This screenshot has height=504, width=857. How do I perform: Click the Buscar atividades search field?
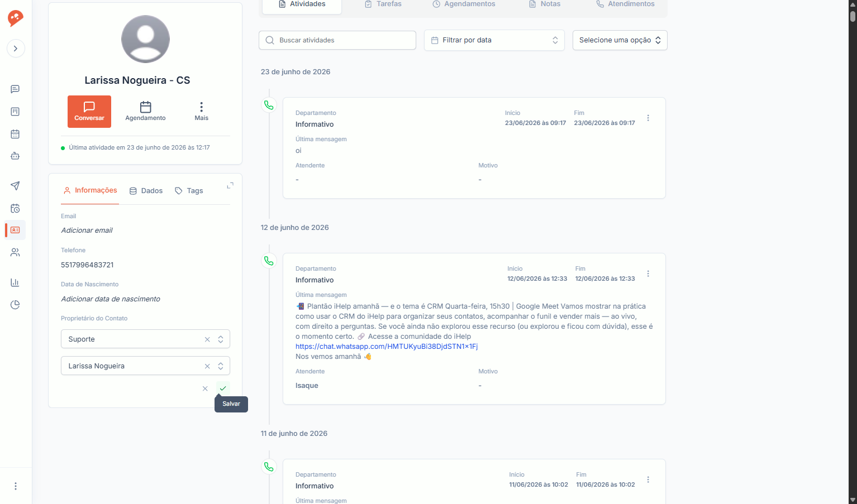tap(337, 40)
